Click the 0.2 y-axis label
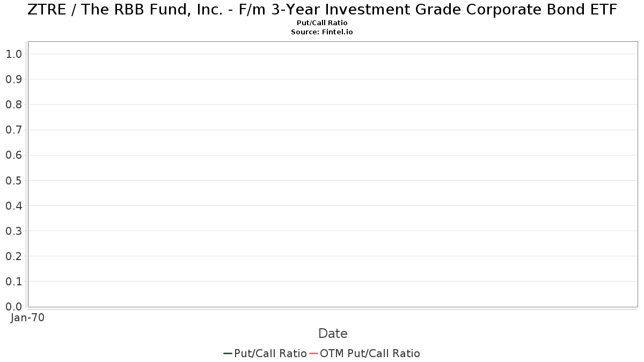The height and width of the screenshot is (362, 644). tap(13, 256)
